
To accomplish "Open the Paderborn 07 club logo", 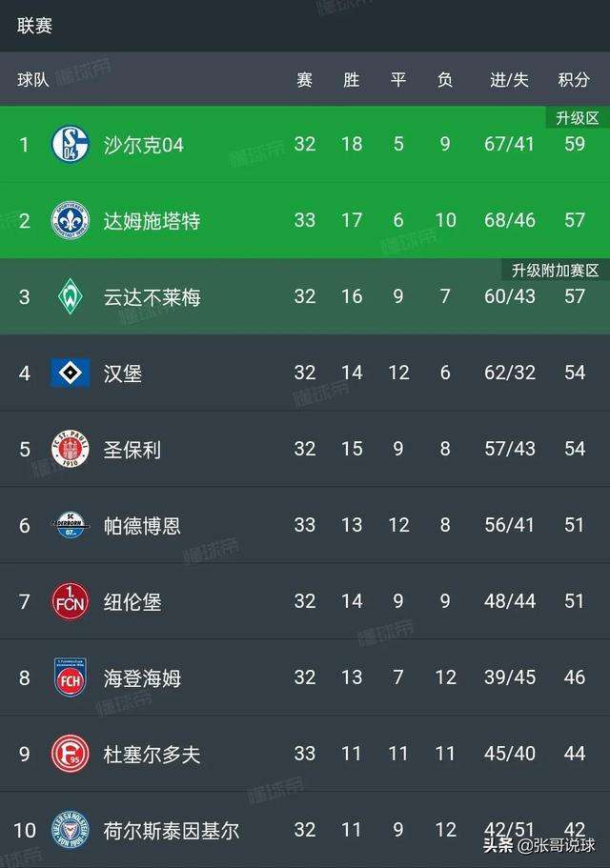I will pyautogui.click(x=71, y=525).
